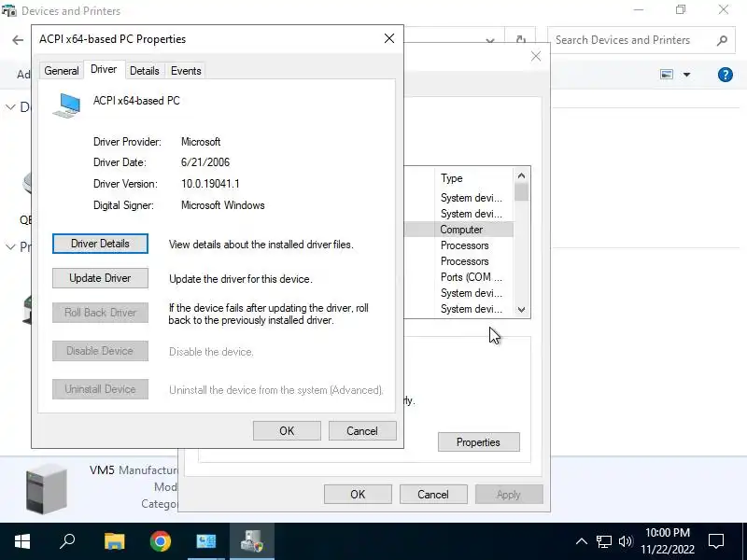747x560 pixels.
Task: Click the Type column header
Action: 474,178
